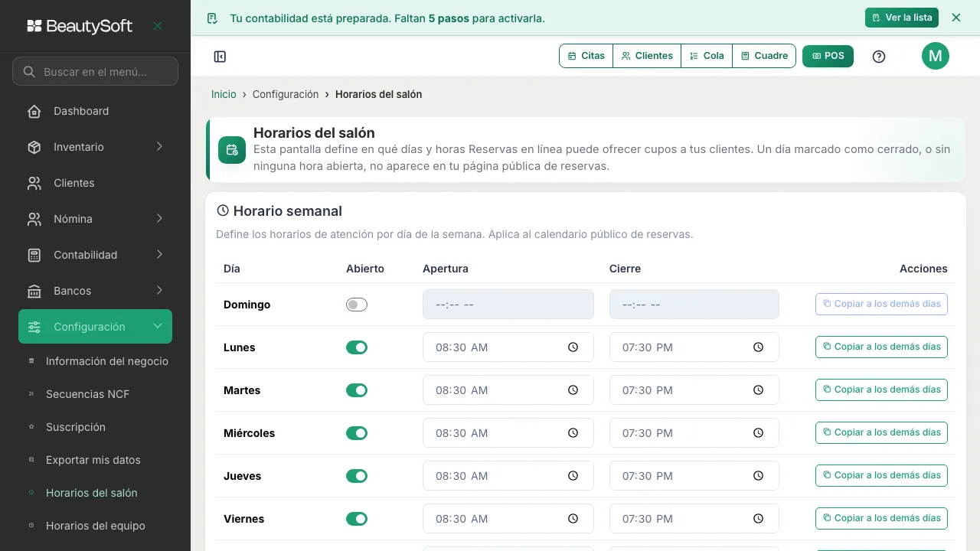Viewport: 980px width, 551px height.
Task: Click the Ver la lista button
Action: point(902,18)
